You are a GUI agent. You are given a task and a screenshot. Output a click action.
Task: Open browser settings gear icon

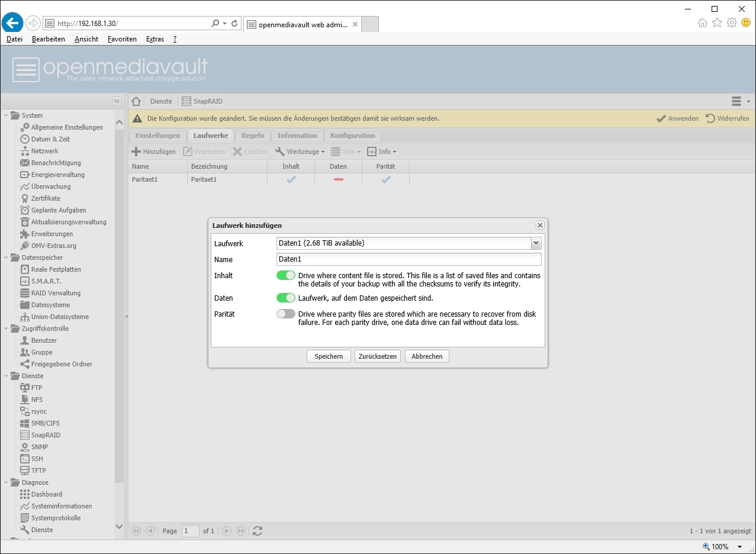click(732, 23)
